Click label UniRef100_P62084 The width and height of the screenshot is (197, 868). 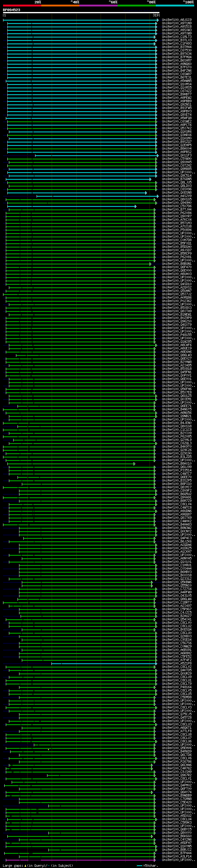click(x=177, y=213)
